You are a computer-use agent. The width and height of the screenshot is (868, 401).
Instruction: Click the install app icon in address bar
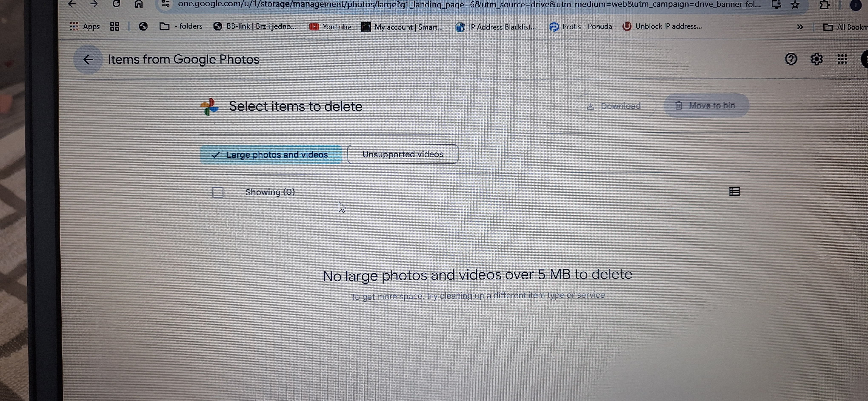(x=776, y=4)
